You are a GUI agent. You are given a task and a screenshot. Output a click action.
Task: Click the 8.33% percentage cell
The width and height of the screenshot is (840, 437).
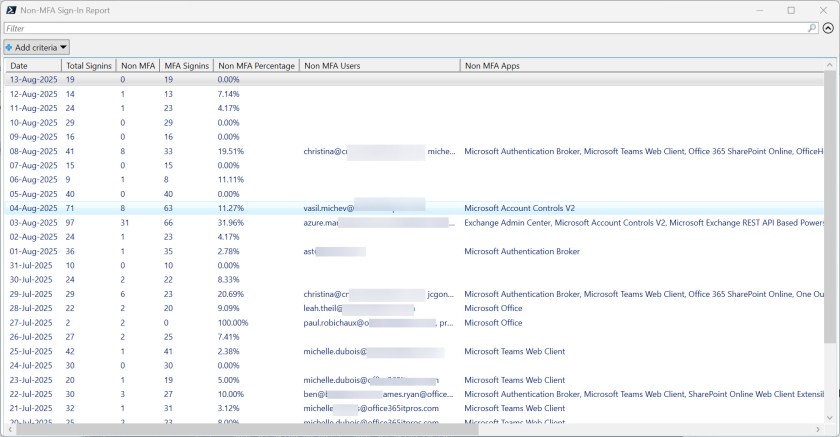coord(229,280)
